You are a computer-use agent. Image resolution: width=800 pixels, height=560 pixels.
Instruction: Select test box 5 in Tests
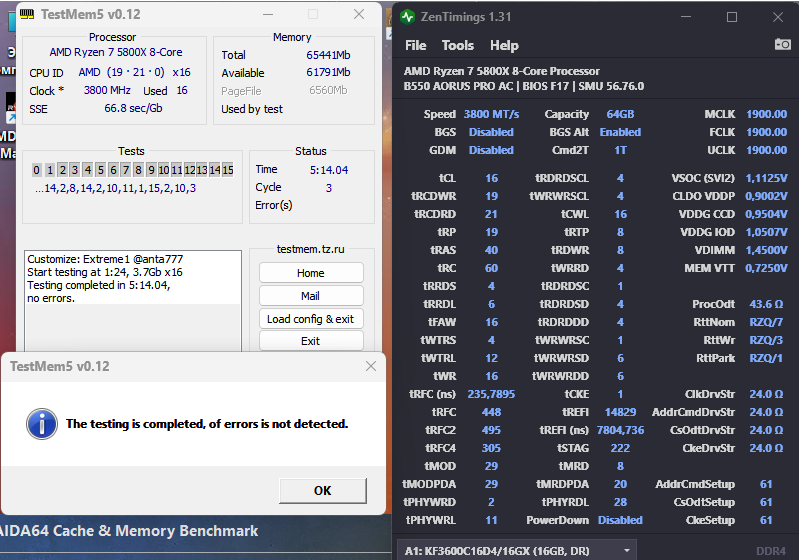[101, 170]
